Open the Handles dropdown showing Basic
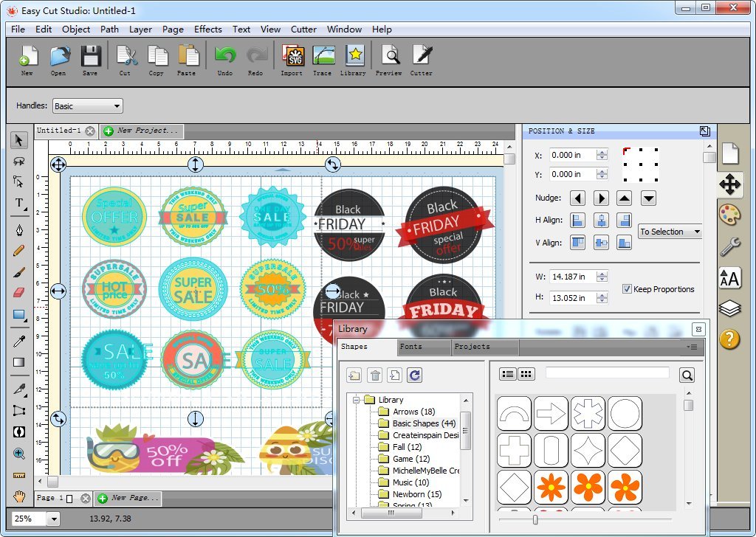Screen dimensions: 756x537 click(x=87, y=105)
